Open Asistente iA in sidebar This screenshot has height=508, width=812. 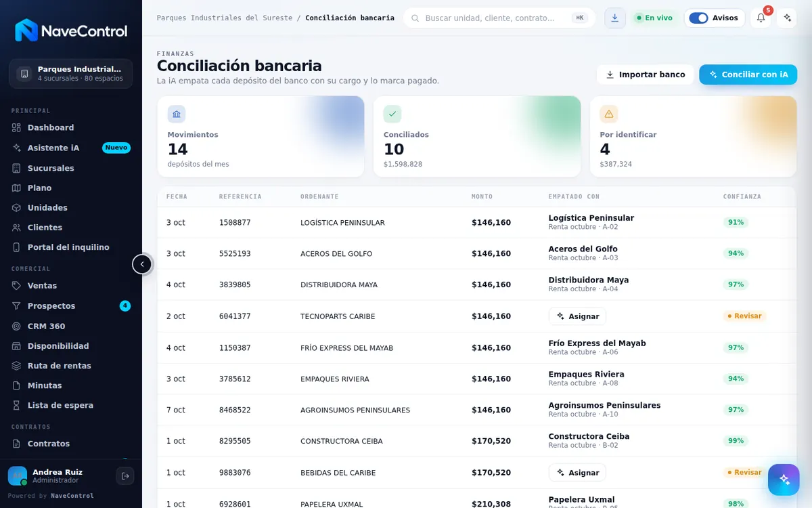click(x=71, y=148)
